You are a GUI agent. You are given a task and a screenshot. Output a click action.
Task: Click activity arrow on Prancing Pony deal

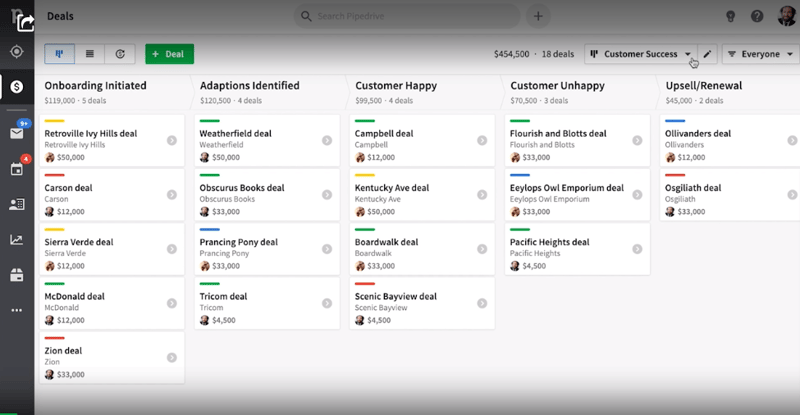(x=327, y=249)
